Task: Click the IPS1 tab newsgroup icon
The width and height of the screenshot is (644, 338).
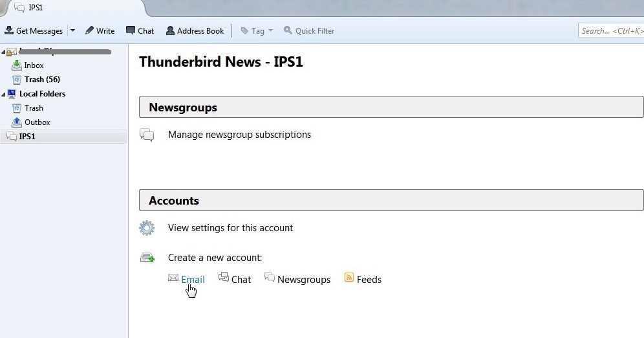Action: pos(19,7)
